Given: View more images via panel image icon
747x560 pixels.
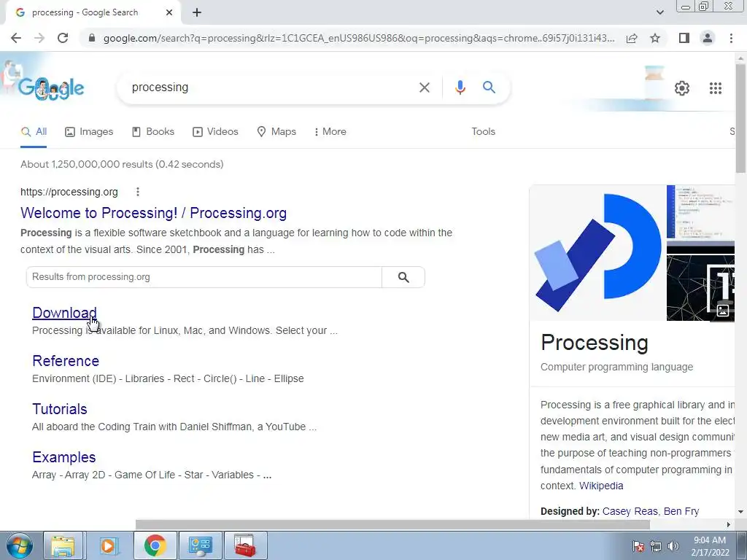Looking at the screenshot, I should (723, 311).
